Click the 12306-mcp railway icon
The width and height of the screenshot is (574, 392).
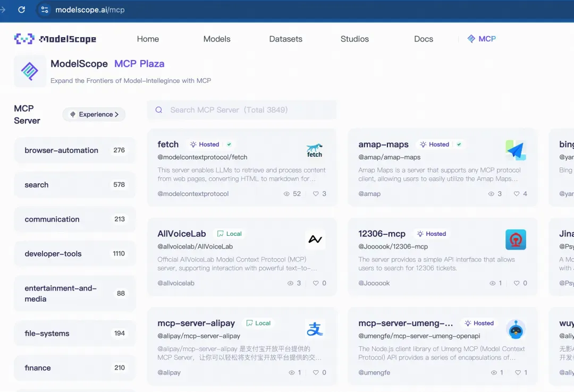[516, 240]
